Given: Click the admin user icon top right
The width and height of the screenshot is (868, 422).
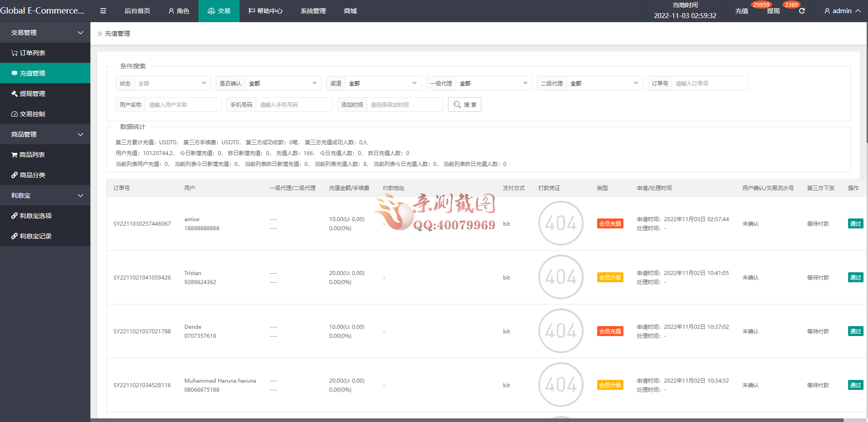Looking at the screenshot, I should coord(826,10).
